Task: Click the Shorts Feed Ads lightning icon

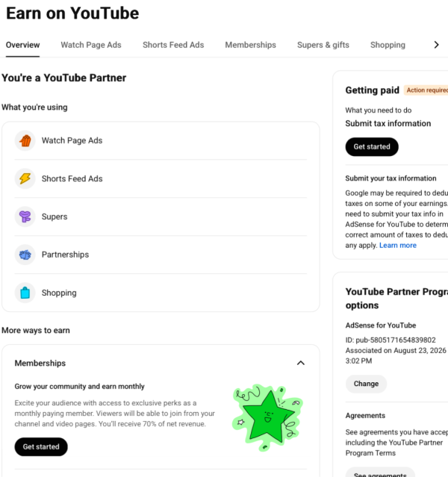Action: tap(25, 178)
